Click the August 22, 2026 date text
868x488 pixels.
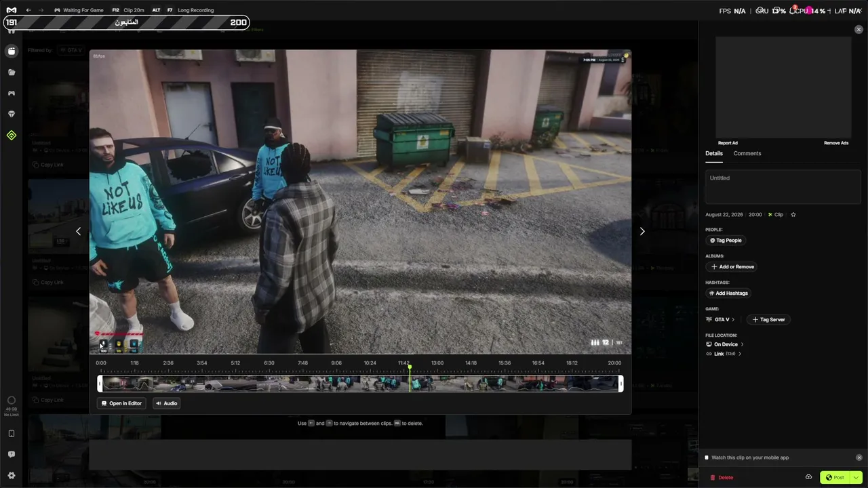724,215
